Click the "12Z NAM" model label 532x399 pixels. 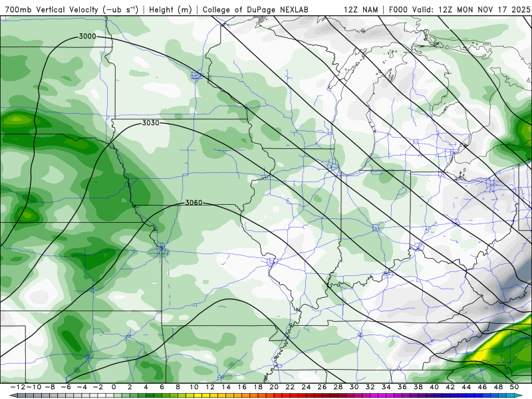click(x=360, y=9)
